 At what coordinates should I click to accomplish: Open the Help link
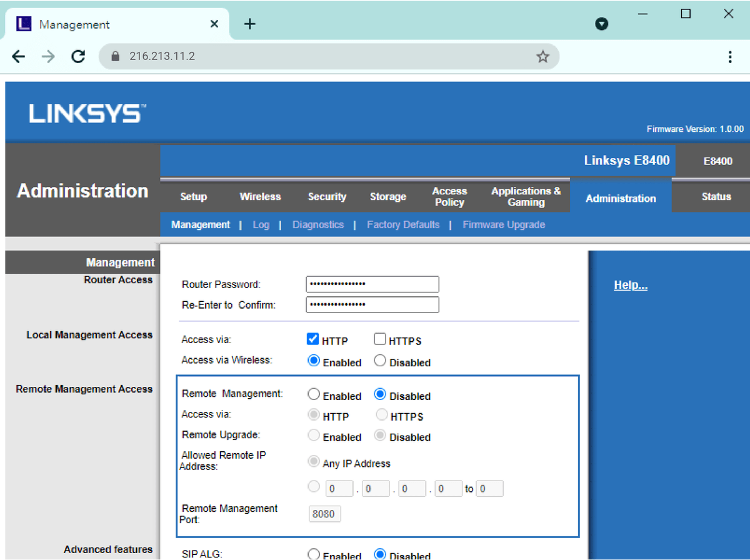click(x=630, y=285)
